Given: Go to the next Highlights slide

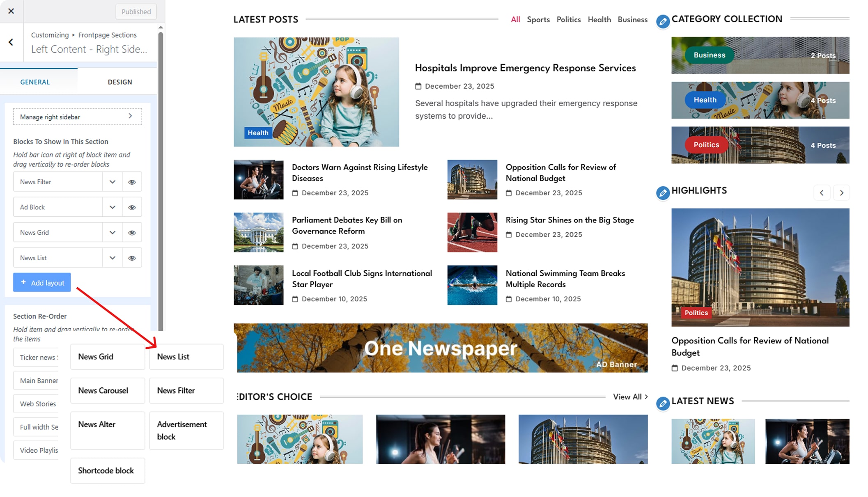Looking at the screenshot, I should pos(841,193).
